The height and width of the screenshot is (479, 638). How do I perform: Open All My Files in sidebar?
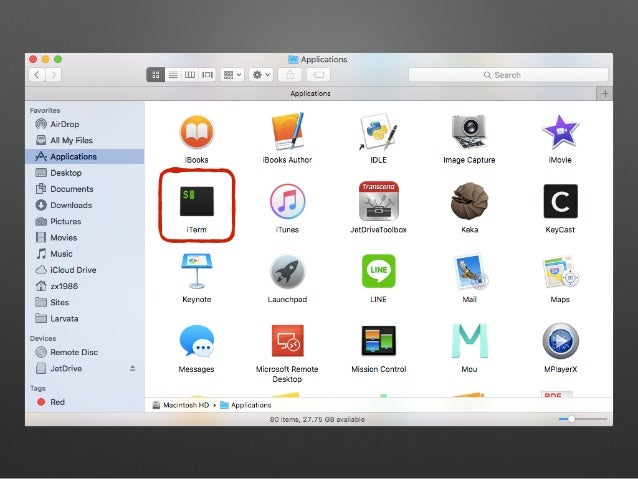[x=85, y=140]
